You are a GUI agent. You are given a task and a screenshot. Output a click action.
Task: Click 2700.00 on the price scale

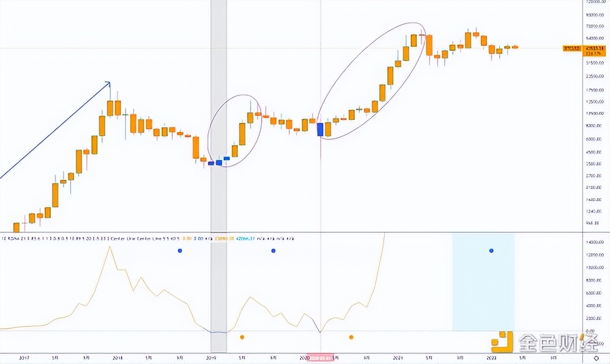(x=594, y=176)
